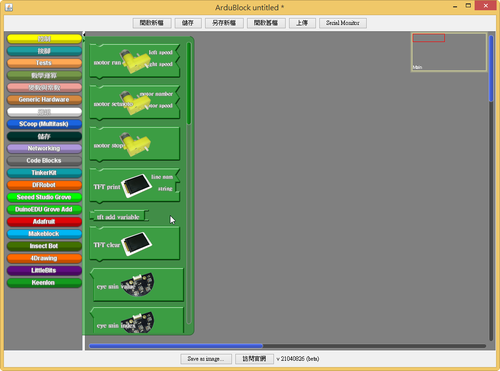Expand the Generic Hardware drawer
Image resolution: width=500 pixels, height=371 pixels.
[x=44, y=99]
